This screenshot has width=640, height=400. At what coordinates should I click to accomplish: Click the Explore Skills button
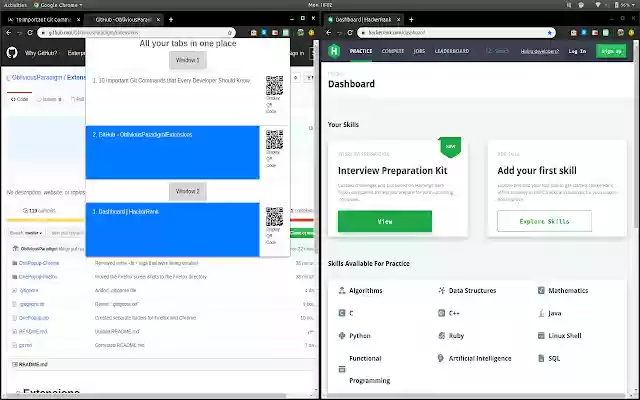click(x=544, y=221)
